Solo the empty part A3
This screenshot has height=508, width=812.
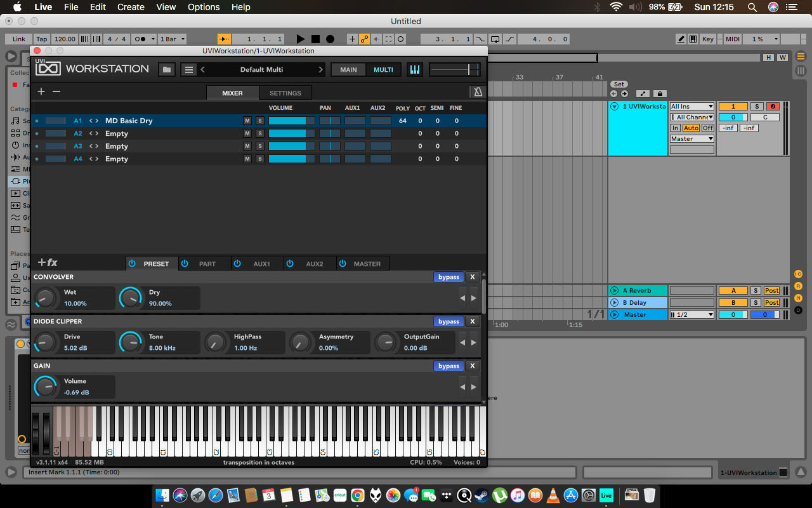click(259, 146)
